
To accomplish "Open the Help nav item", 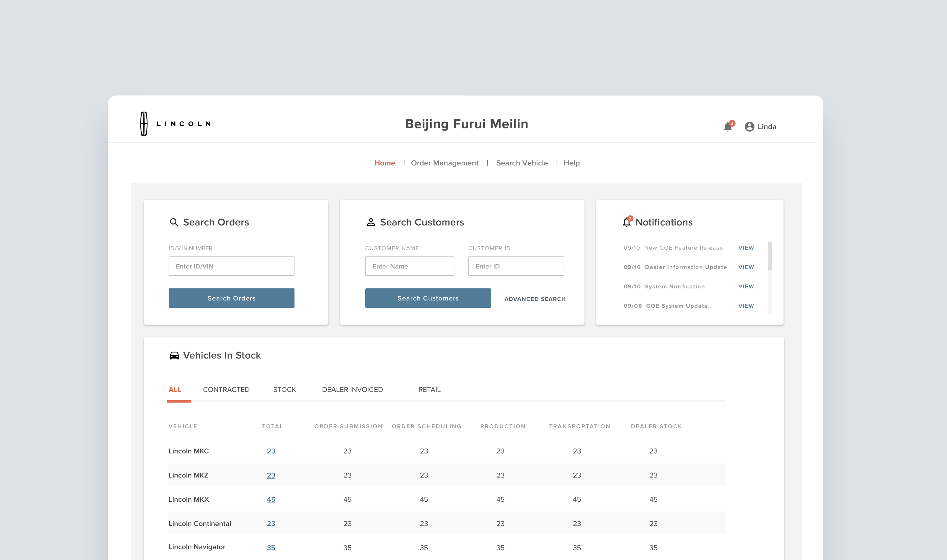I will click(x=571, y=163).
